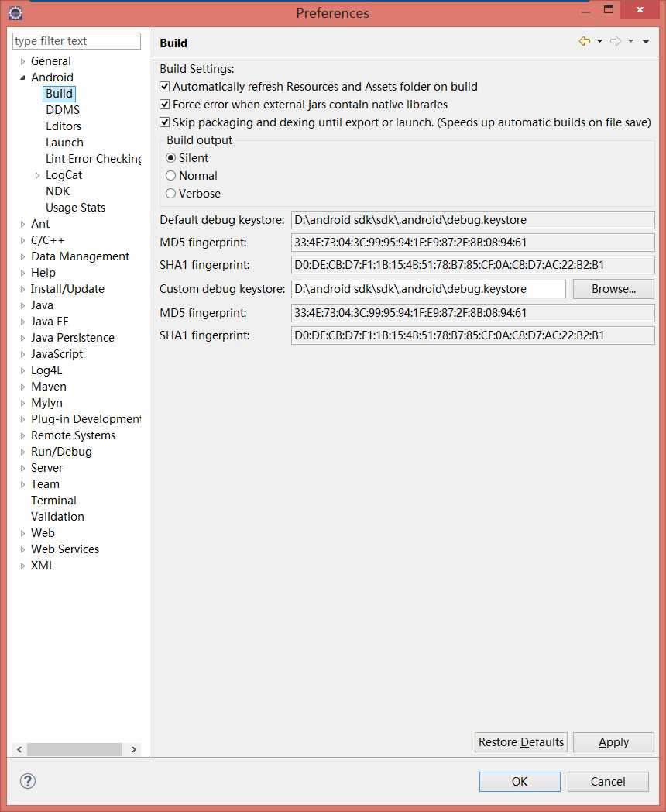
Task: Select the Build page under Android
Action: [x=59, y=94]
